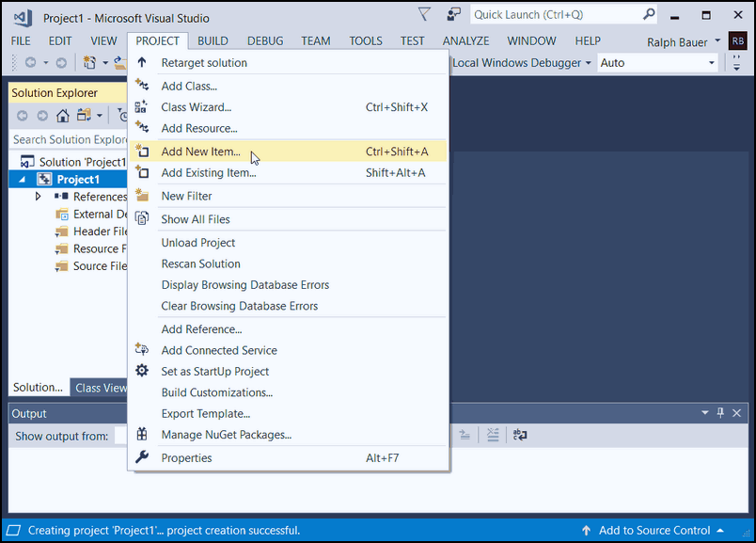Click Solution Explorer Forward icon
The image size is (756, 543).
[42, 116]
